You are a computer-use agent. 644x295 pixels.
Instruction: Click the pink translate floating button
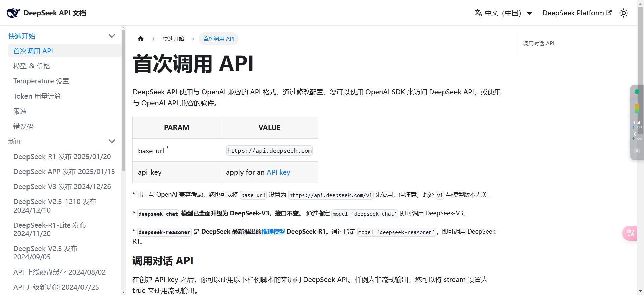coord(630,233)
